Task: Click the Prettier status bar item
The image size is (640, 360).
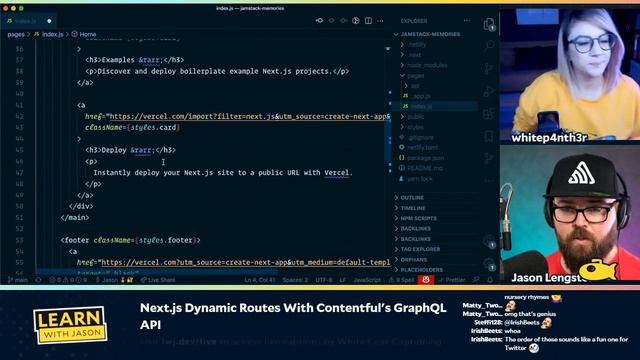Action: [x=452, y=280]
